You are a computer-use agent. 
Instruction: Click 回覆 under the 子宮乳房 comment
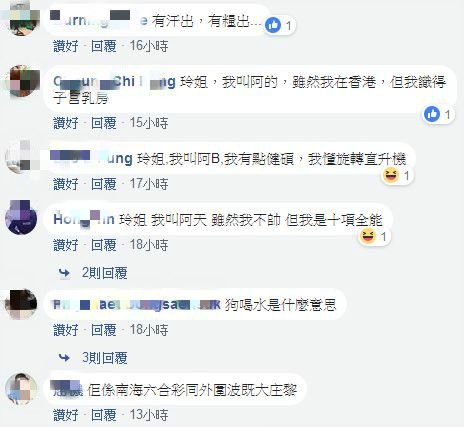point(104,123)
